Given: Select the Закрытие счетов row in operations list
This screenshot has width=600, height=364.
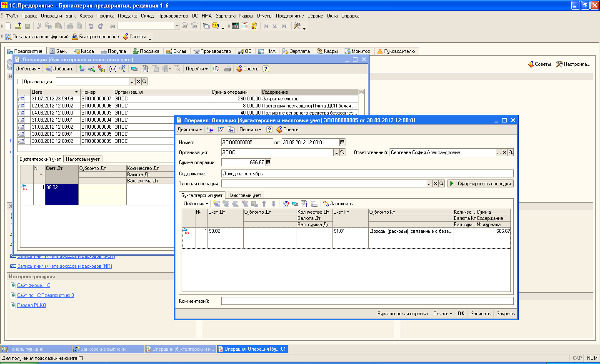Looking at the screenshot, I should [x=188, y=99].
